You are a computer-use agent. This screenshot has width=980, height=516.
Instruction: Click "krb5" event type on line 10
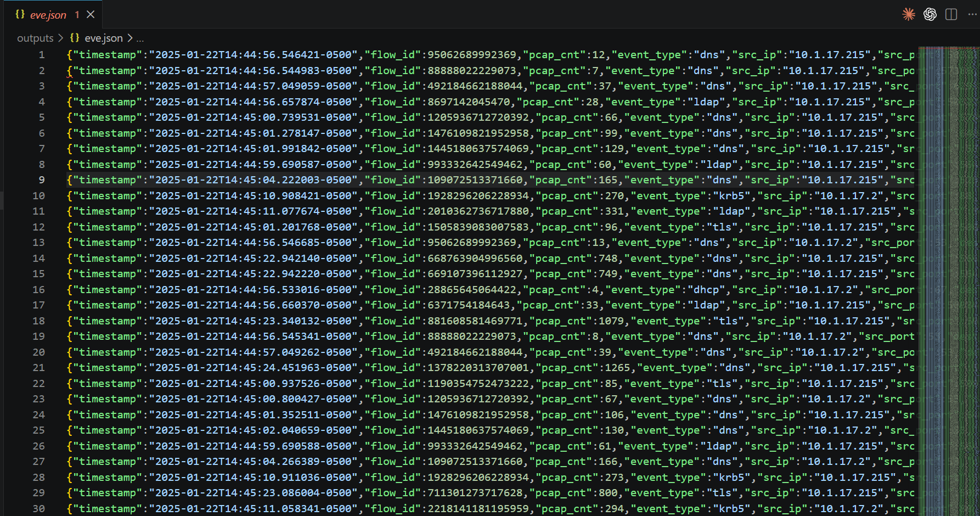tap(731, 196)
